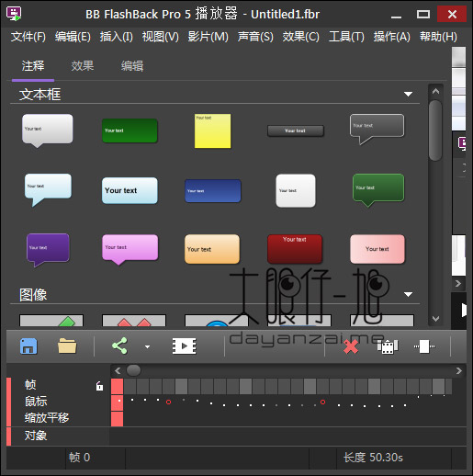Open the 工具(T) menu
This screenshot has height=476, width=473.
346,37
